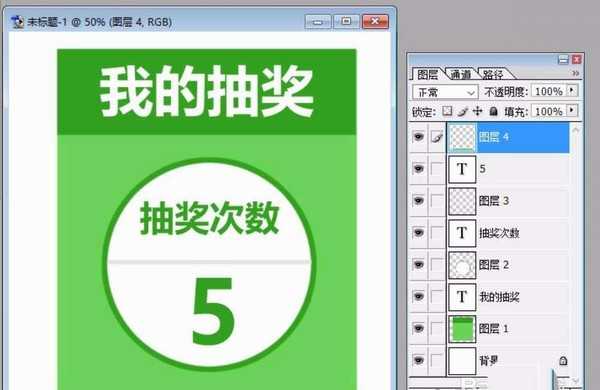Click the brush indicator beside 图层 4

[437, 137]
